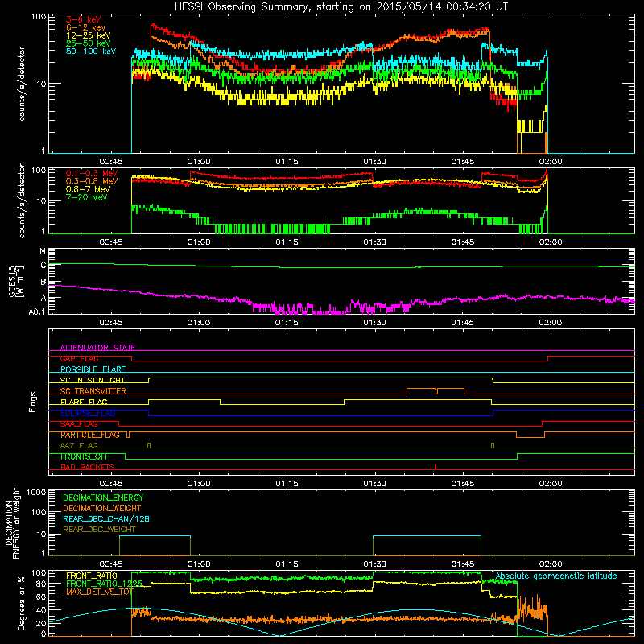The height and width of the screenshot is (644, 644).
Task: Select the 6-12 keV legend label
Action: [x=85, y=27]
